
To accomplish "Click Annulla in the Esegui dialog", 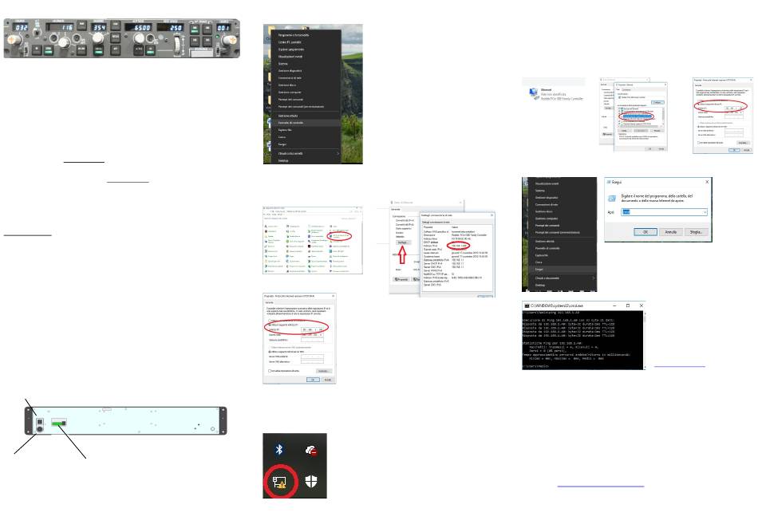I will pyautogui.click(x=671, y=232).
